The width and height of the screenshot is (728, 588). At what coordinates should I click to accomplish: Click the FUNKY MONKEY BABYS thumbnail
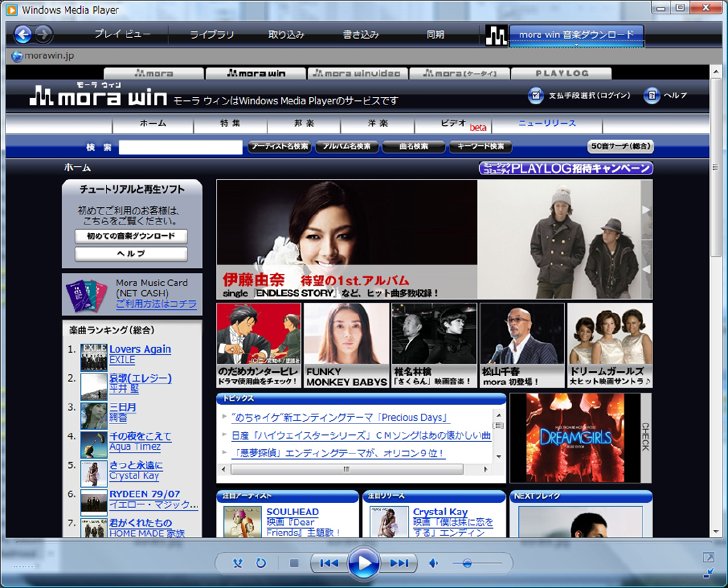pyautogui.click(x=346, y=345)
